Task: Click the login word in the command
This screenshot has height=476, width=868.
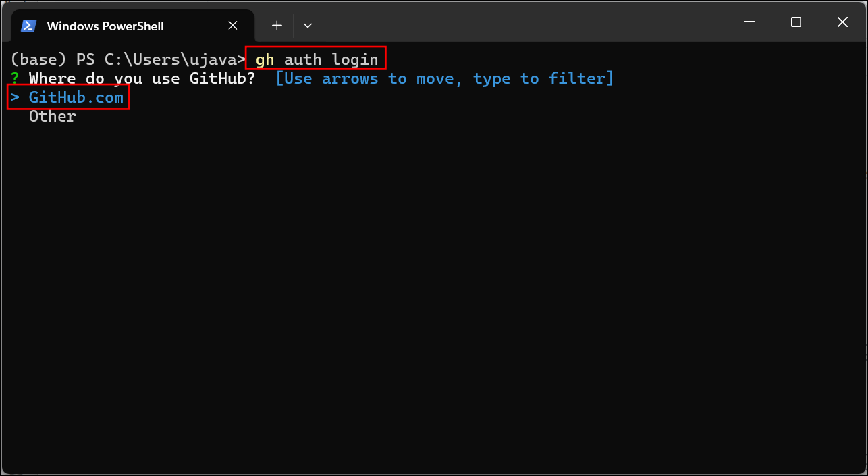Action: click(354, 59)
